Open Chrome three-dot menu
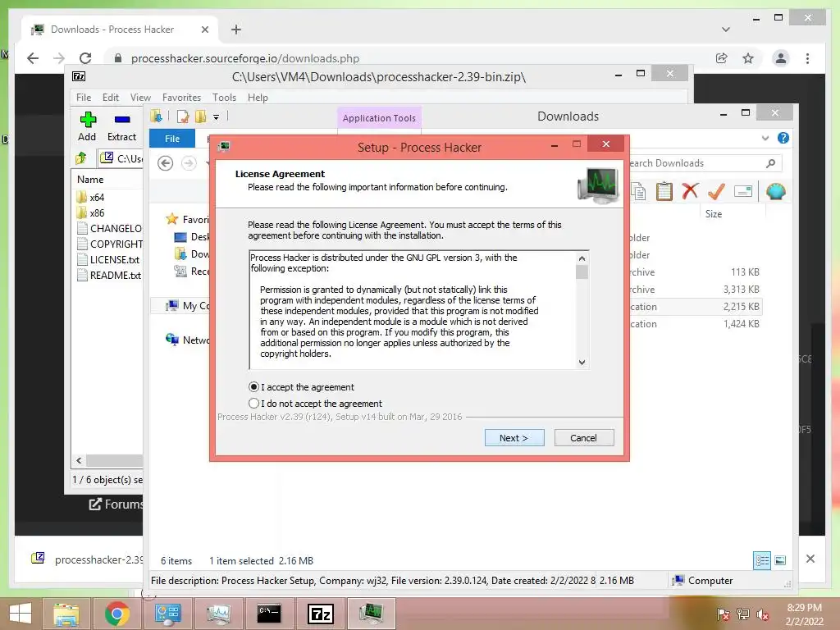 tap(807, 58)
